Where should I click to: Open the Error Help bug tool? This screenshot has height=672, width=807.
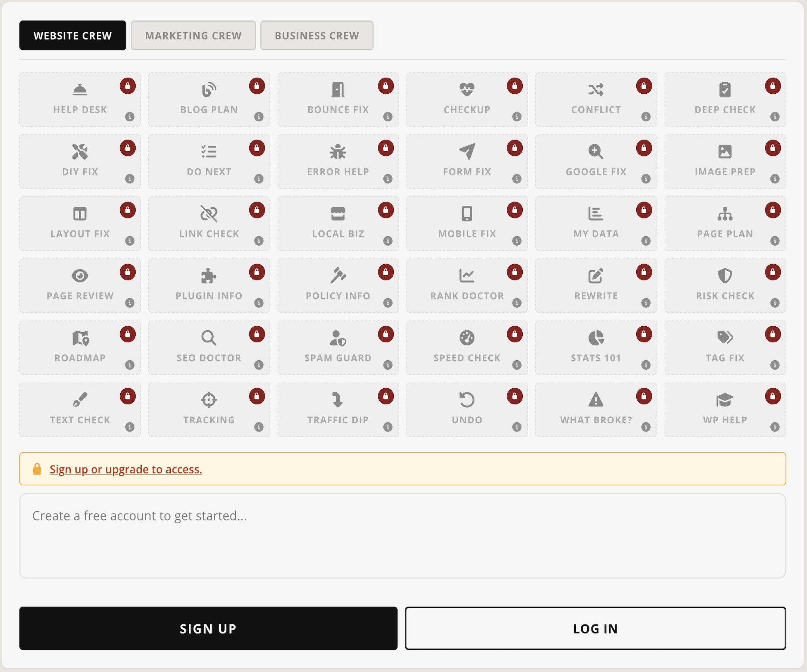point(338,162)
